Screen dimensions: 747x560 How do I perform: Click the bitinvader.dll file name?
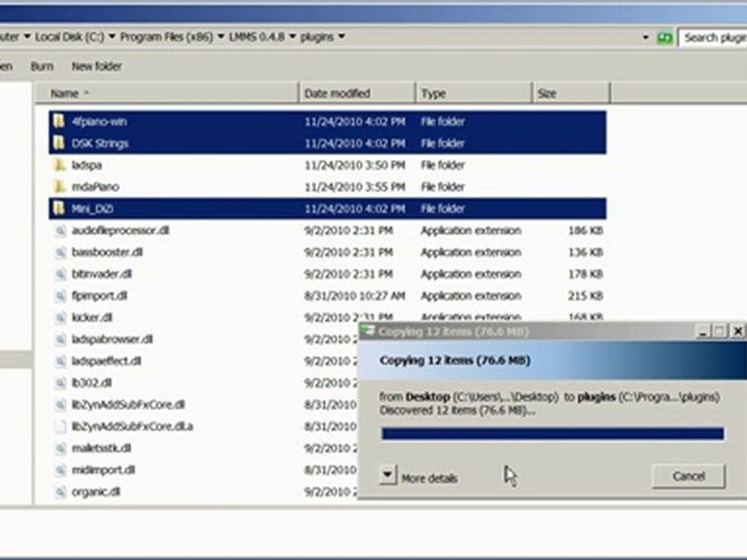click(x=102, y=275)
